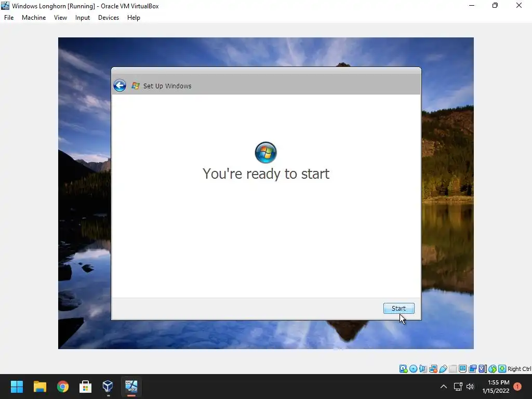Viewport: 532px width, 399px height.
Task: Click the keyboard capture green arrow icon
Action: tap(502, 369)
